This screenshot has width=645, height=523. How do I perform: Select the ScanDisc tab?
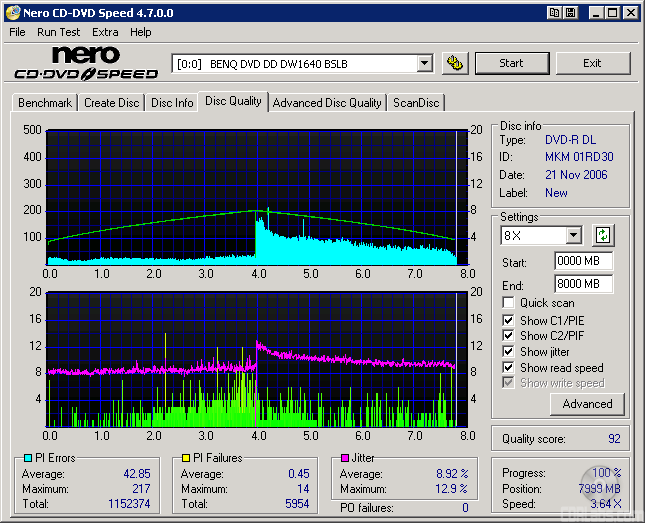pos(416,103)
